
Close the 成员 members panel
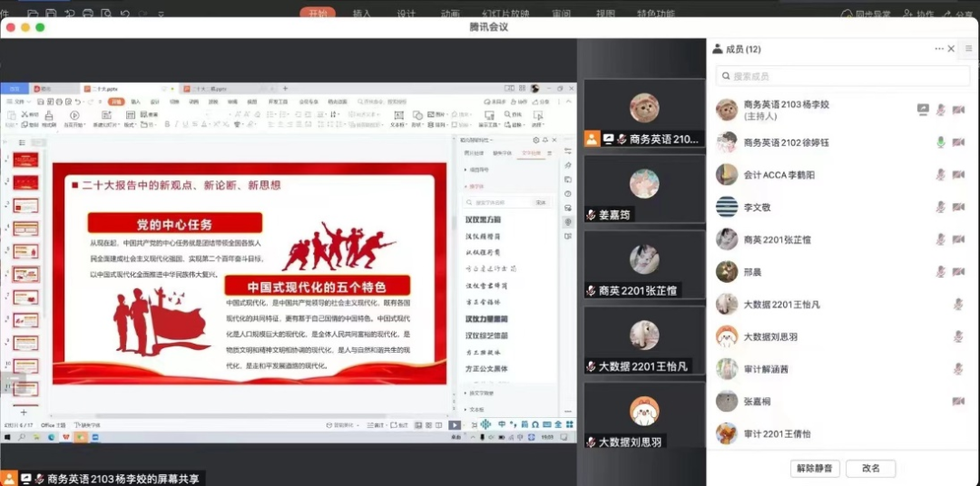pyautogui.click(x=951, y=49)
